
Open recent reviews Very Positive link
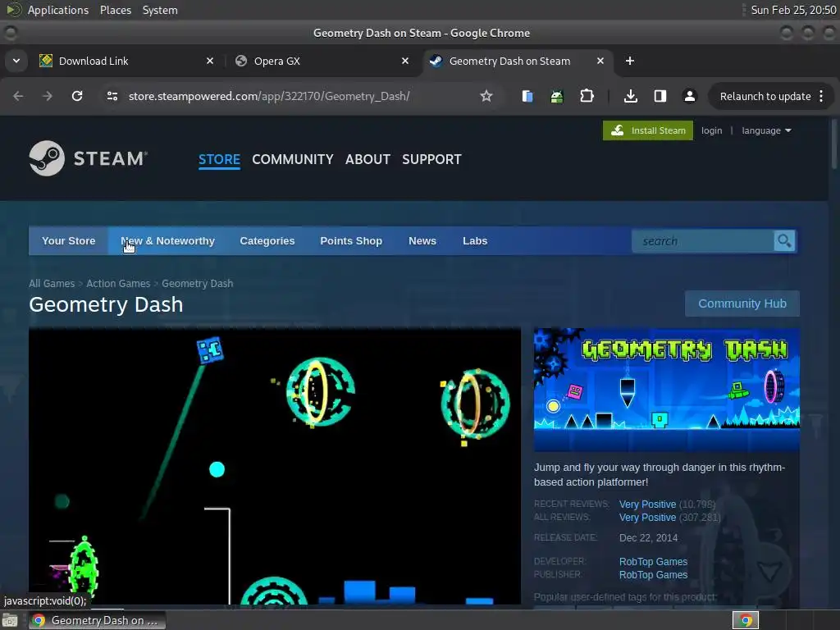click(x=647, y=504)
